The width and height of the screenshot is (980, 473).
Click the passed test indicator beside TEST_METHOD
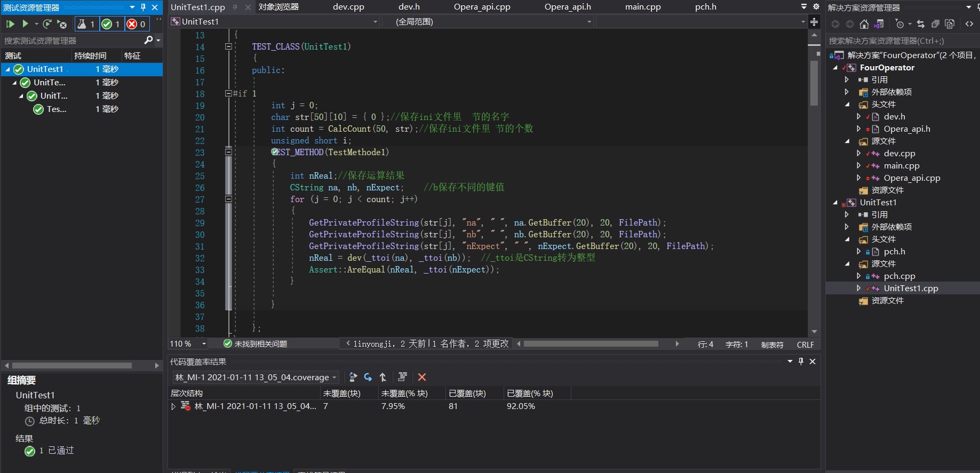pyautogui.click(x=275, y=152)
